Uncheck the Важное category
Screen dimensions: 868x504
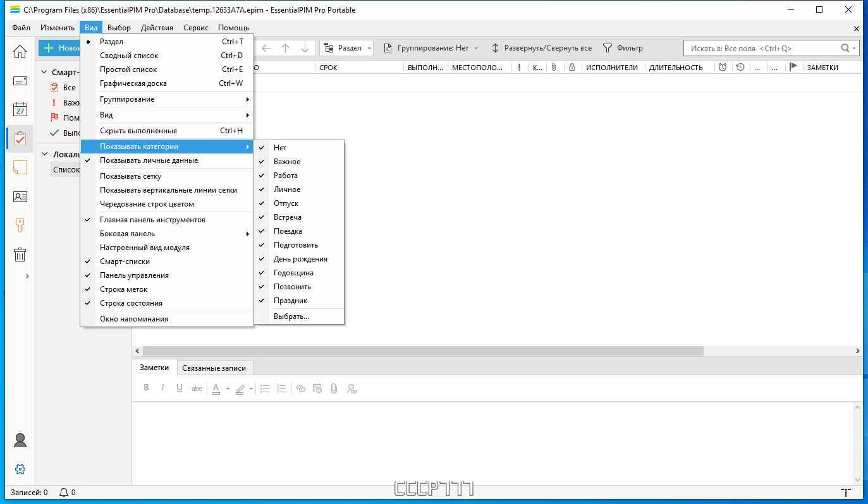300,162
